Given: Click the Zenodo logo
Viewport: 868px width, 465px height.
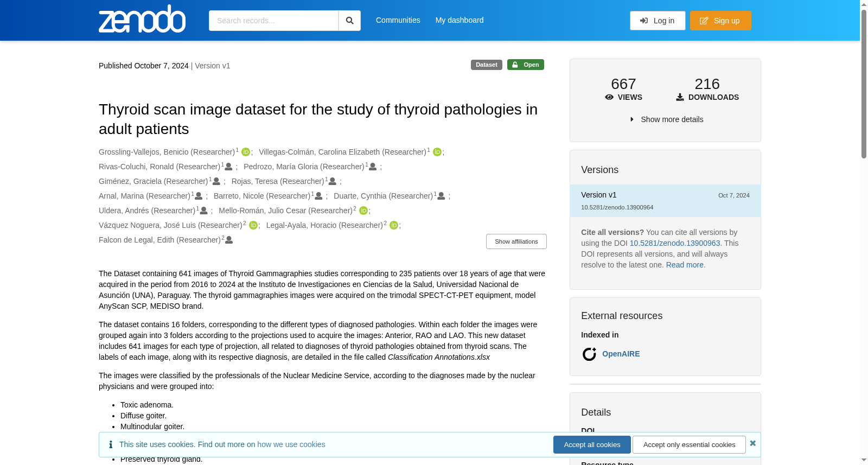Looking at the screenshot, I should [x=142, y=19].
